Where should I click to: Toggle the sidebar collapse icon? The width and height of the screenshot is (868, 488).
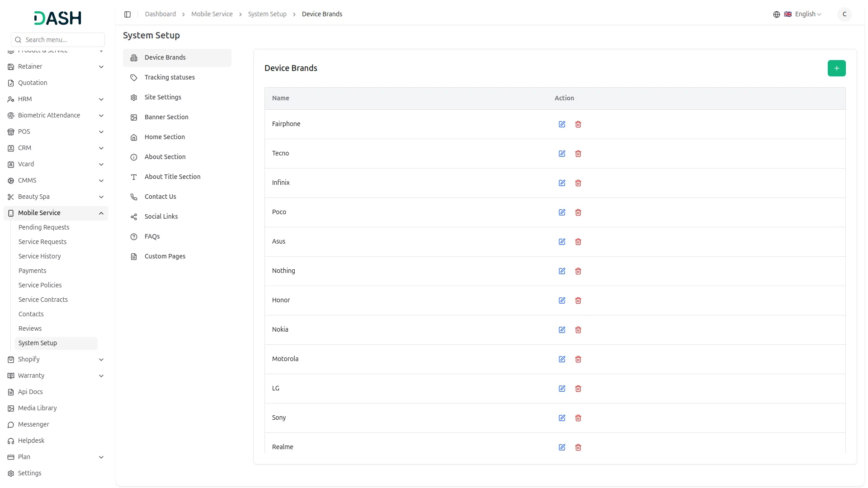coord(127,14)
